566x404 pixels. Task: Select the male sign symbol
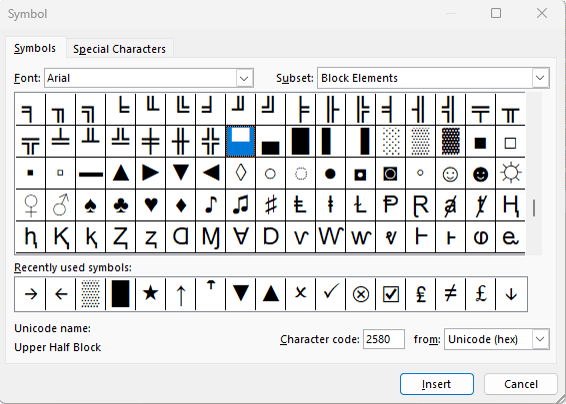point(61,205)
